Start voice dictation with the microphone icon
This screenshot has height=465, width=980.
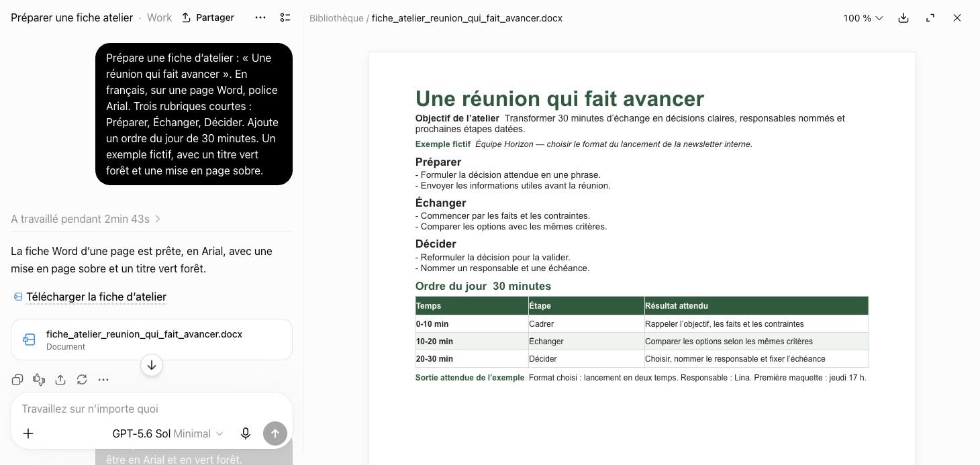[246, 433]
